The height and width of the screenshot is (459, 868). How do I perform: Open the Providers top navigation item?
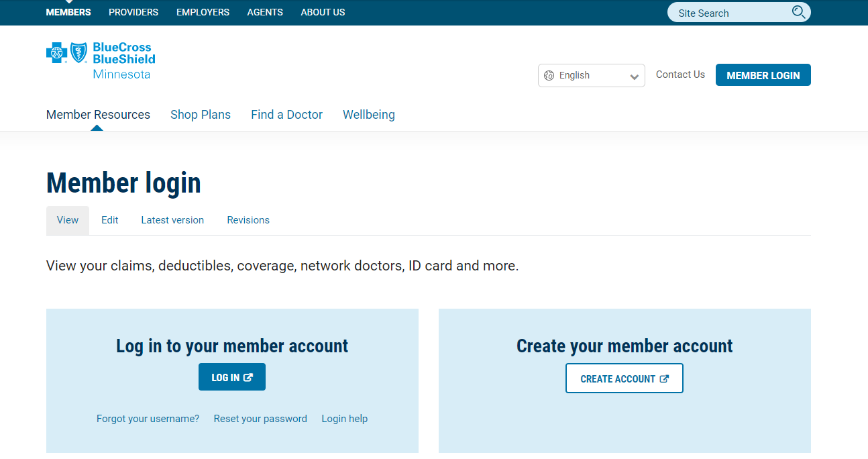[x=133, y=12]
